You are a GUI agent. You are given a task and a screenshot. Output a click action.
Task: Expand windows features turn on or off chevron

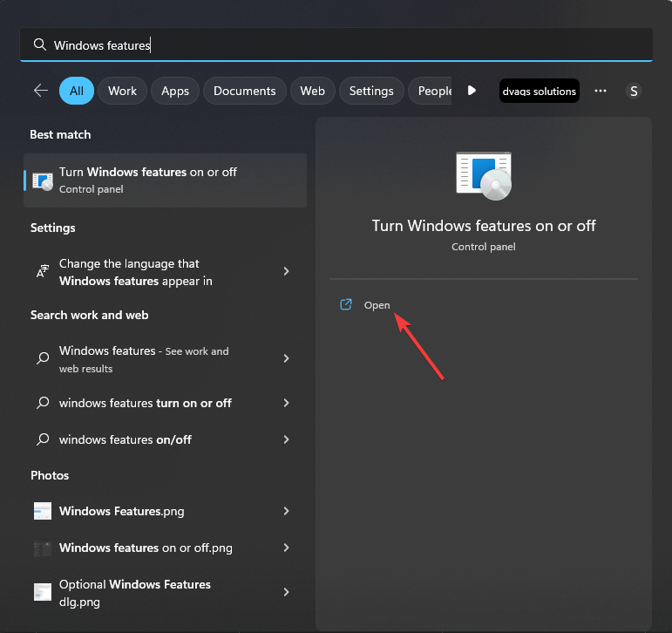click(286, 403)
